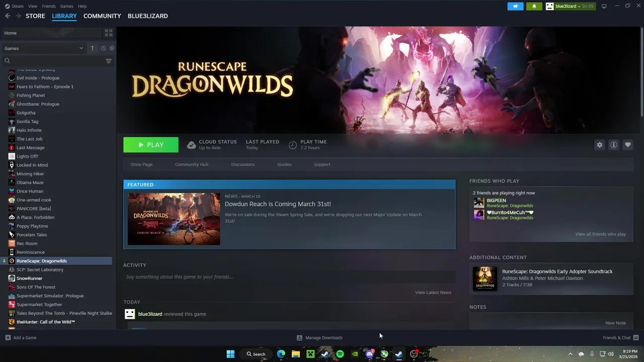
Task: Click the library search field
Action: coord(55,61)
